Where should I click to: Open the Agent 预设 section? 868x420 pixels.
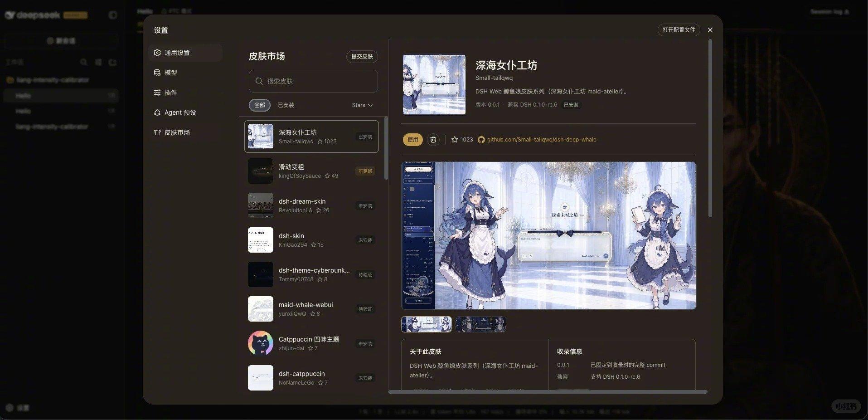(185, 112)
